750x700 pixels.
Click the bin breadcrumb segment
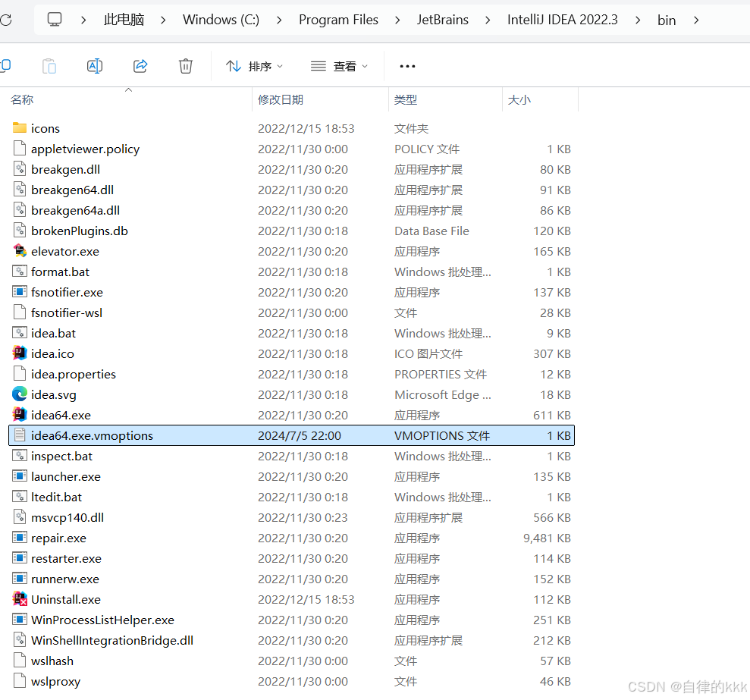pyautogui.click(x=667, y=20)
